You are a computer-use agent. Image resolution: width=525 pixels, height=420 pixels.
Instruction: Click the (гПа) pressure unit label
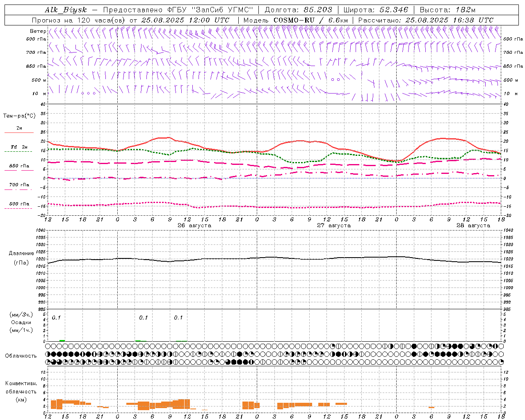click(x=21, y=262)
